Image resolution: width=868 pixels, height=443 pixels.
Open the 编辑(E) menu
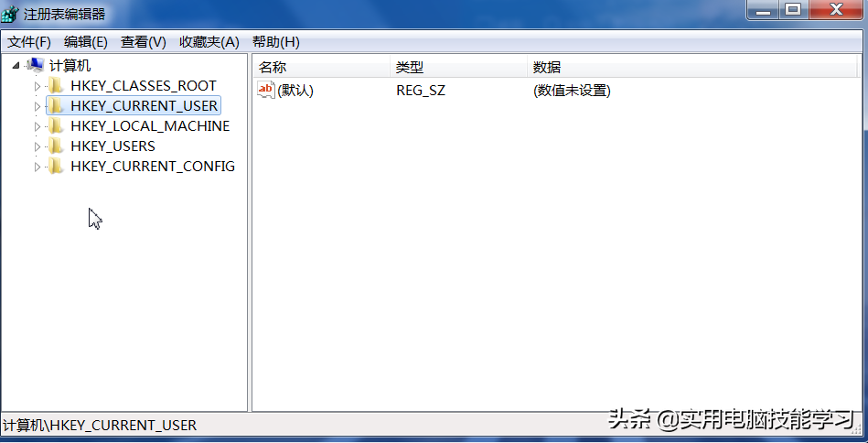[86, 41]
